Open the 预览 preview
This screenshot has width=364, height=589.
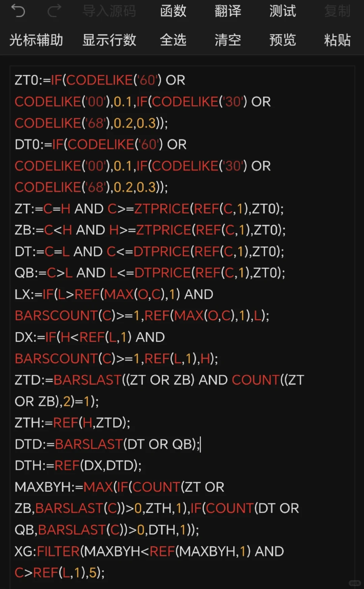[283, 40]
